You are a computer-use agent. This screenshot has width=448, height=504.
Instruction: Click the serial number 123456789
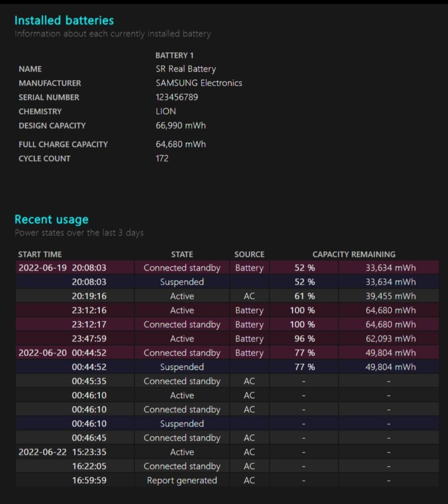click(177, 97)
